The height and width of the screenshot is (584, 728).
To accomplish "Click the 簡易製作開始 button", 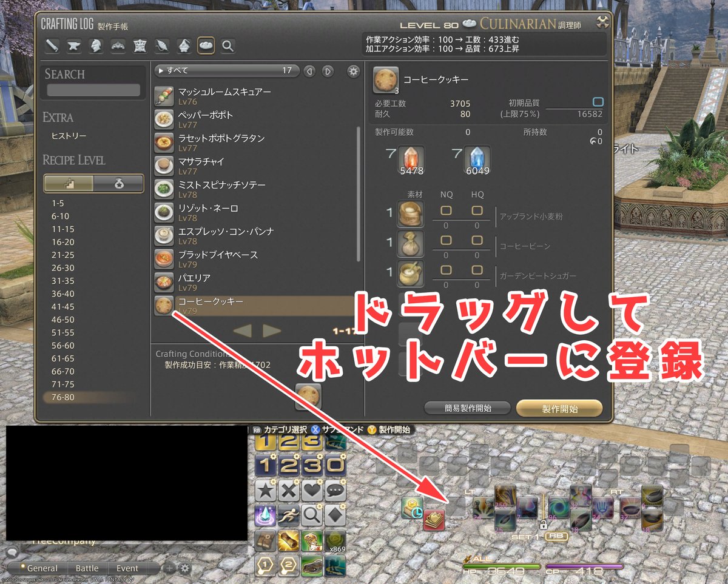I will coord(467,408).
